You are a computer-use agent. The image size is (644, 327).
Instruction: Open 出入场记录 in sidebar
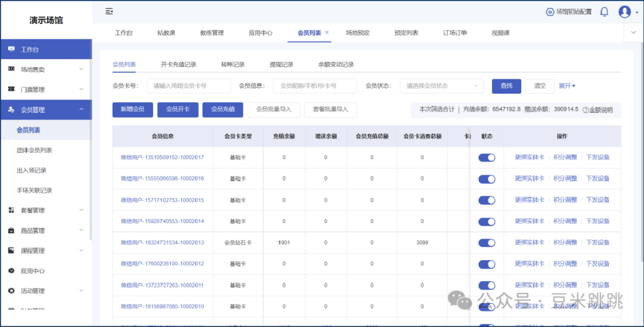(x=32, y=171)
